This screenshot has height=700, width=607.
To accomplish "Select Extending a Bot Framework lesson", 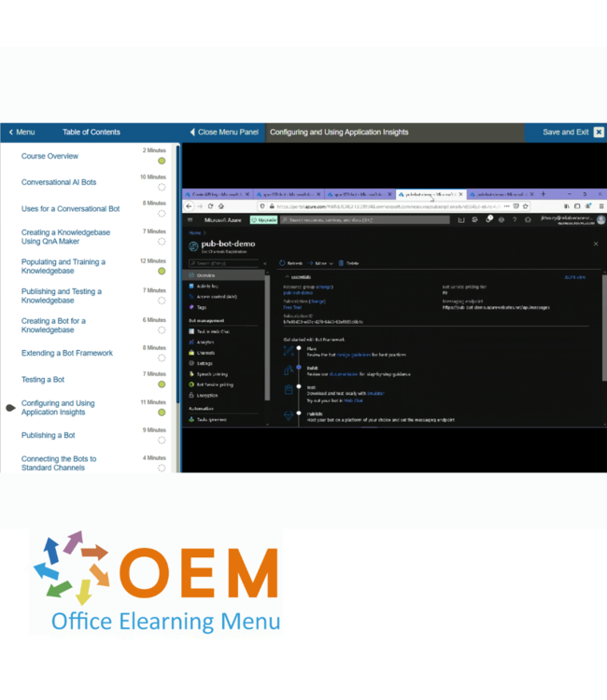I will point(67,353).
